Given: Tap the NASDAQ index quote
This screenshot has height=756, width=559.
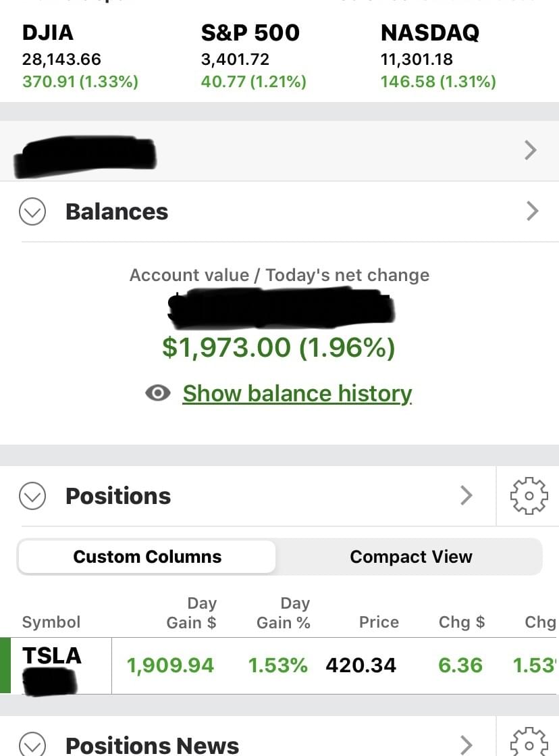Looking at the screenshot, I should click(x=437, y=57).
